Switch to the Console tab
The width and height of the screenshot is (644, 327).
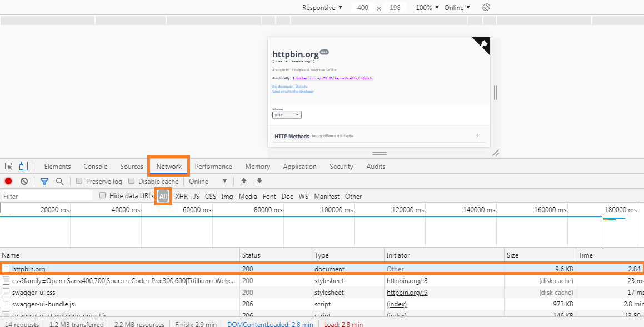click(x=95, y=166)
